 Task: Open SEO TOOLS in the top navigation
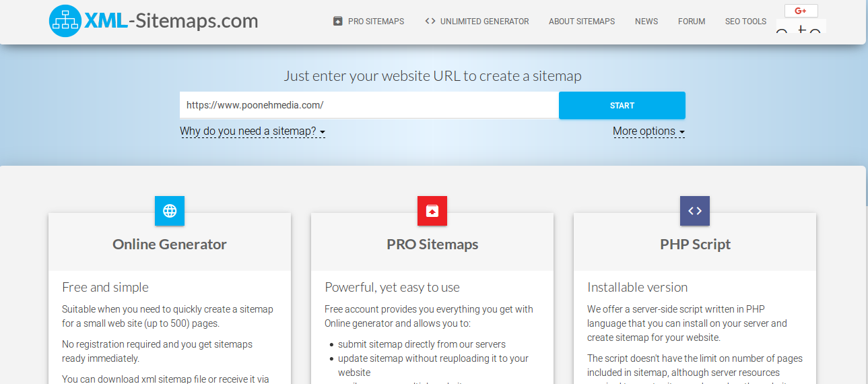coord(745,22)
